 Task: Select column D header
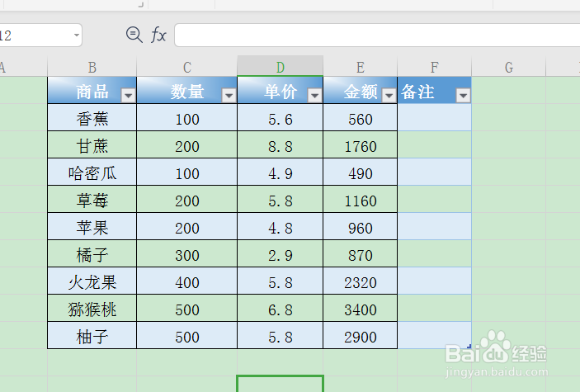point(280,67)
